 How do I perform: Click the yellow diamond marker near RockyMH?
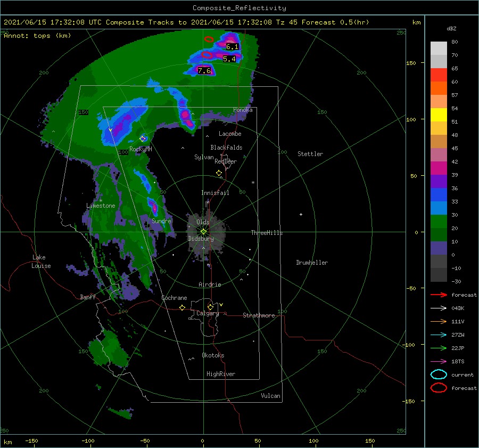pos(142,139)
